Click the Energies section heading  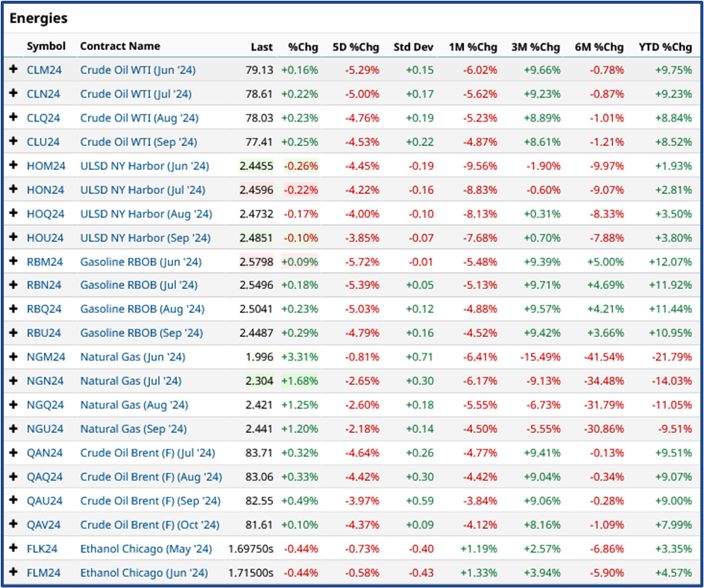(40, 18)
